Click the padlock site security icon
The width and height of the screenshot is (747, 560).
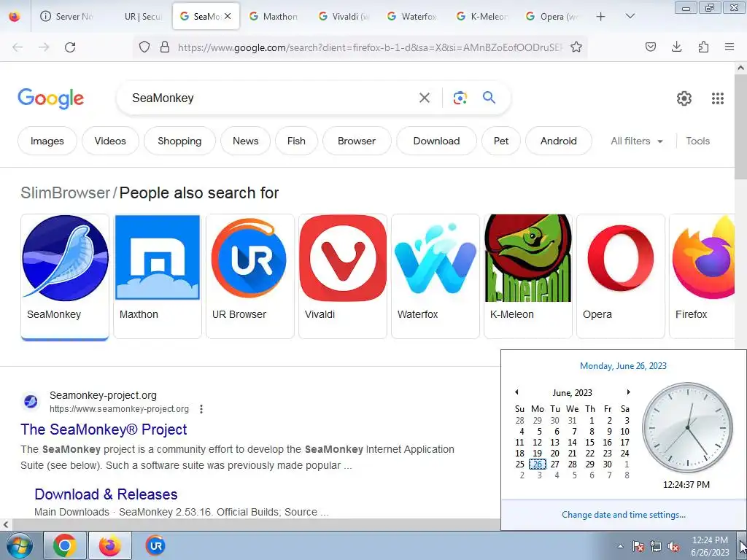(x=165, y=47)
